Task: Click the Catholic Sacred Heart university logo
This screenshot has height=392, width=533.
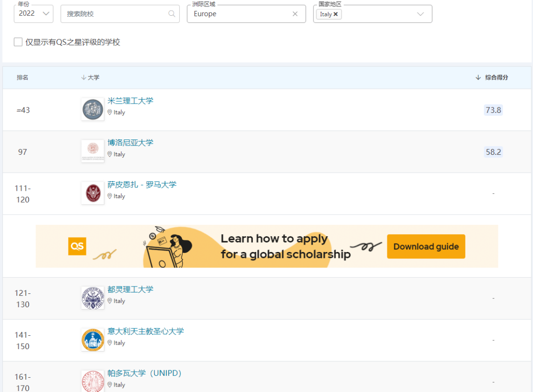Action: (93, 340)
